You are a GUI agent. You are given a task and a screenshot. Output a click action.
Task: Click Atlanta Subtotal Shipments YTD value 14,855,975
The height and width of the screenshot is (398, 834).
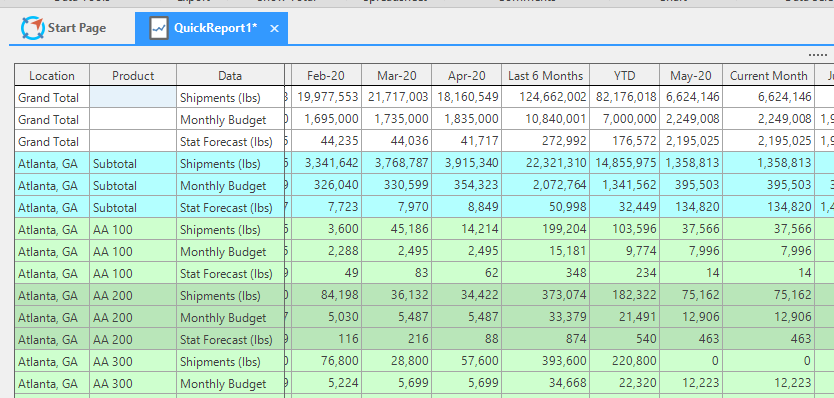(624, 163)
